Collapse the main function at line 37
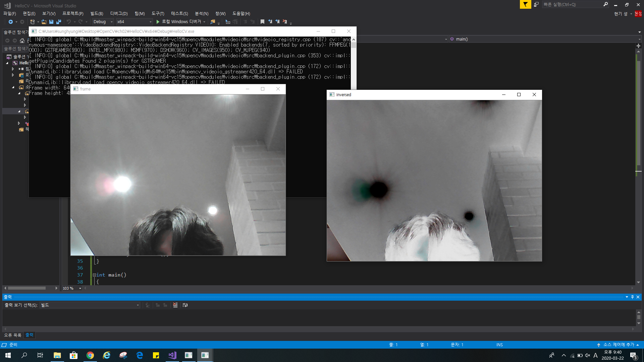Image resolution: width=644 pixels, height=362 pixels. point(94,275)
